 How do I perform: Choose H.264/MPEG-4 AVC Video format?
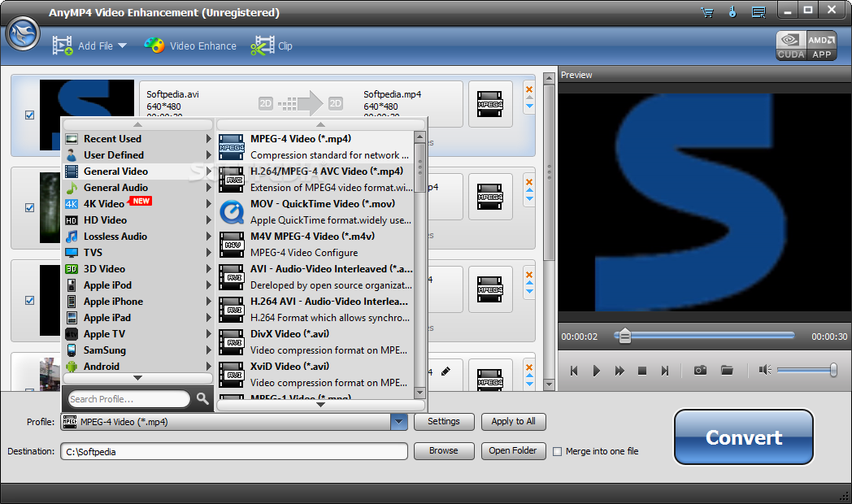tap(315, 179)
